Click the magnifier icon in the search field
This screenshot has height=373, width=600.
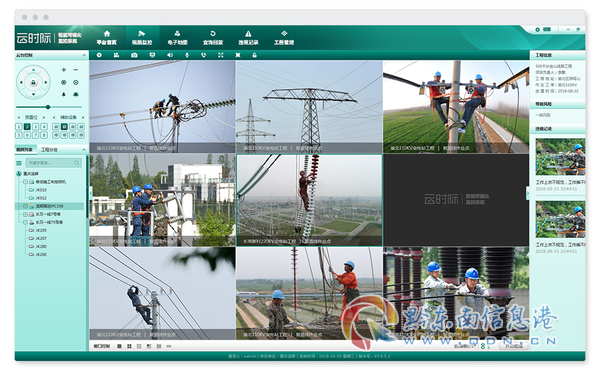[x=77, y=163]
